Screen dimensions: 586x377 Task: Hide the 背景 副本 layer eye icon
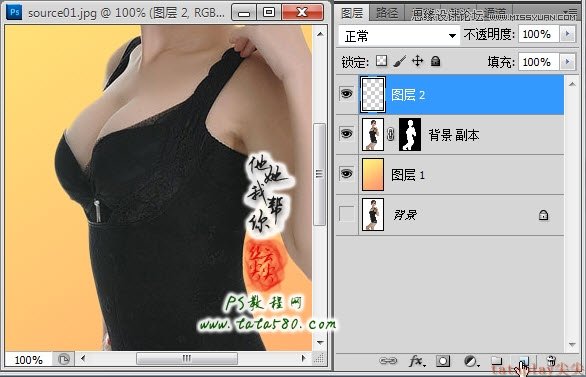point(346,133)
